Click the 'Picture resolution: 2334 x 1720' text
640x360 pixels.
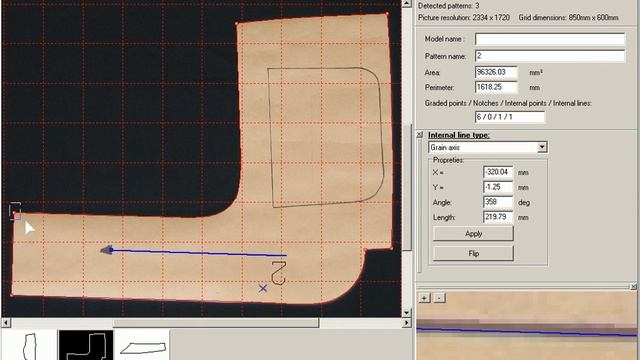click(464, 18)
